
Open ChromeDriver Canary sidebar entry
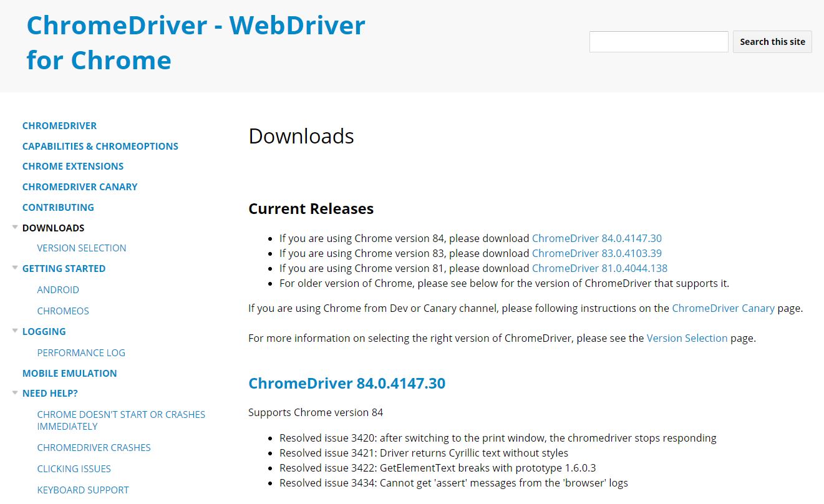tap(80, 187)
